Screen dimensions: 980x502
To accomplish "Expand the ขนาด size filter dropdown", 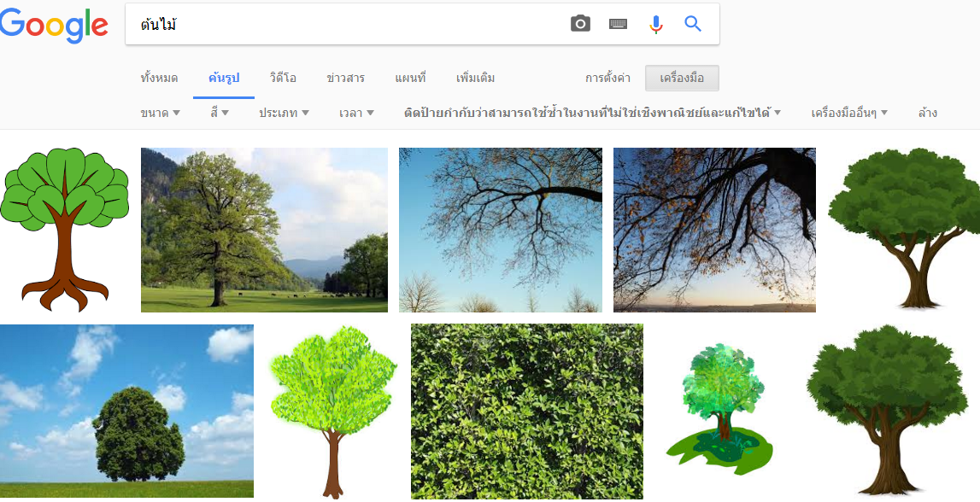I will (x=160, y=113).
